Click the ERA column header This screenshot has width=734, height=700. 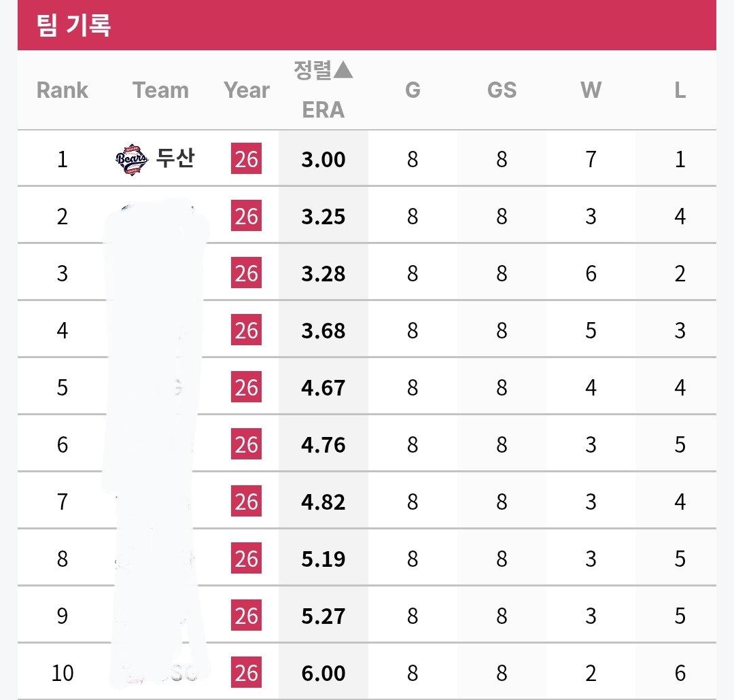coord(323,110)
